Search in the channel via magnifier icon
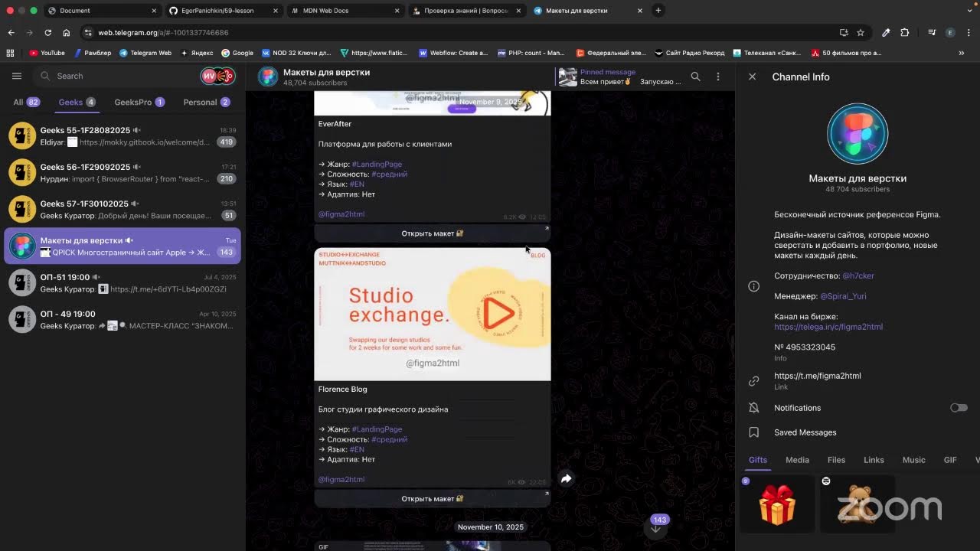The image size is (980, 551). [x=695, y=77]
